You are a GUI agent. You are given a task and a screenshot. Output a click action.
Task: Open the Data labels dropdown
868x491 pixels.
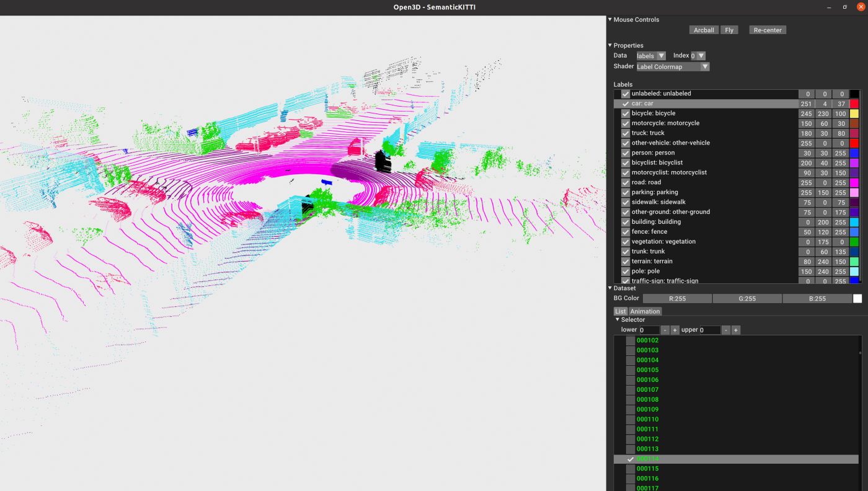pyautogui.click(x=650, y=55)
